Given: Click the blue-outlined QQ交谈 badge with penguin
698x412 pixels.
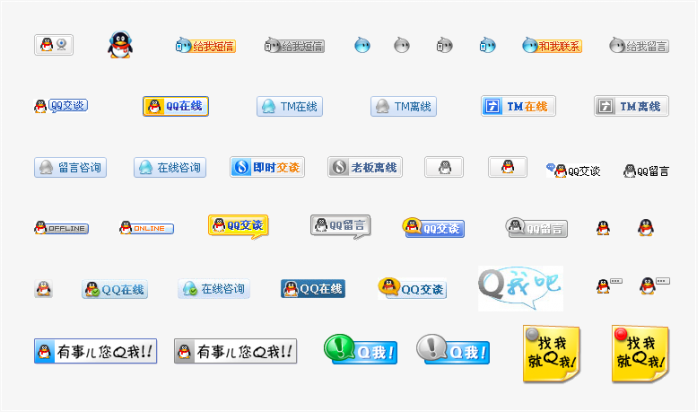Looking at the screenshot, I should [61, 106].
